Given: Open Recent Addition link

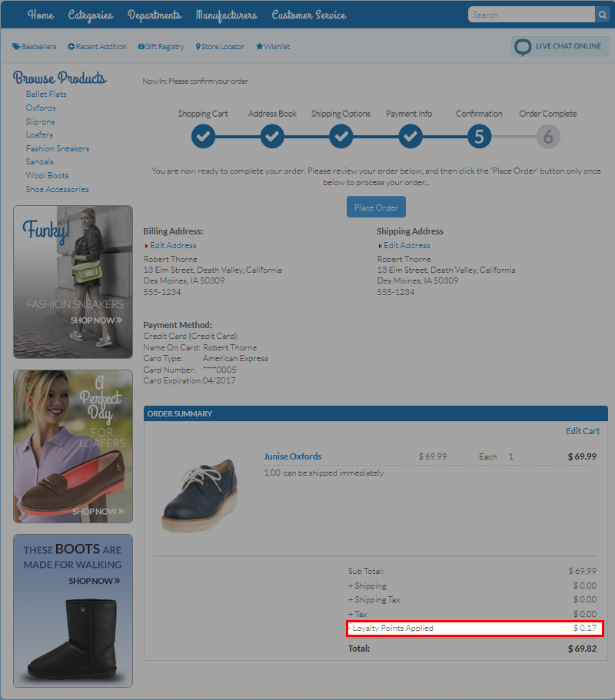Looking at the screenshot, I should pyautogui.click(x=97, y=46).
